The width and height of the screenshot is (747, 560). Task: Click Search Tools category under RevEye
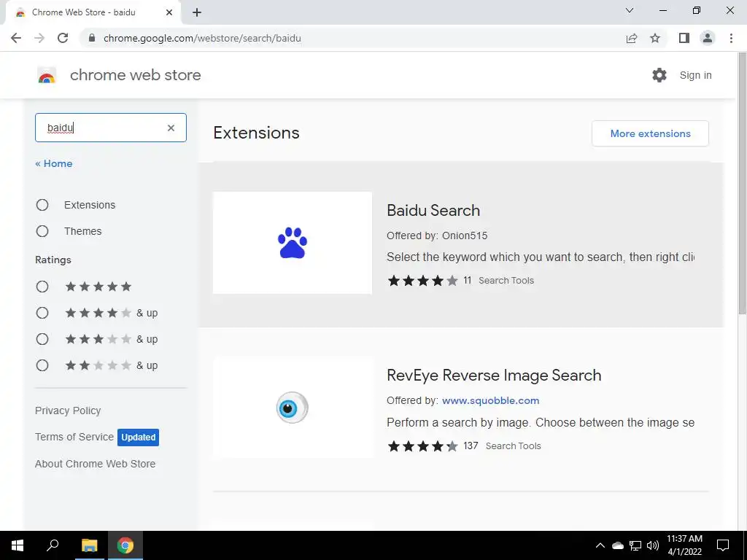click(513, 446)
